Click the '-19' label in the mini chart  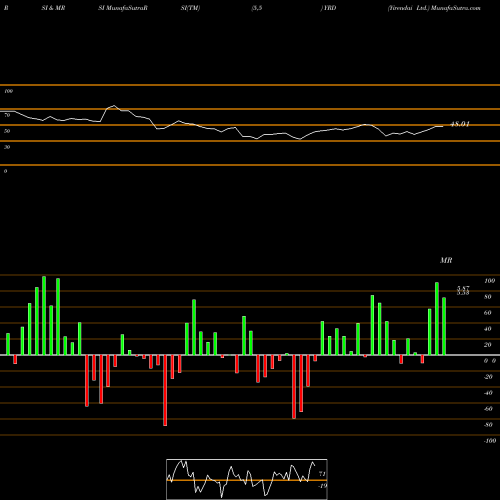pyautogui.click(x=322, y=486)
